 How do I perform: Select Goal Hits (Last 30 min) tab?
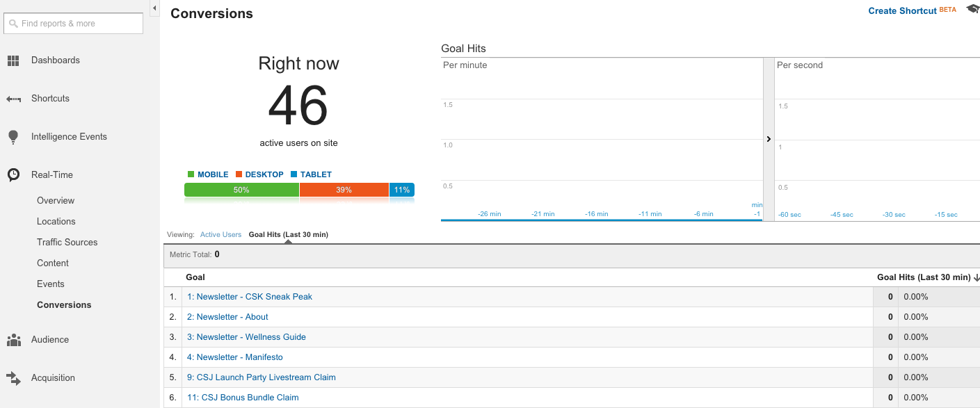[x=288, y=235]
